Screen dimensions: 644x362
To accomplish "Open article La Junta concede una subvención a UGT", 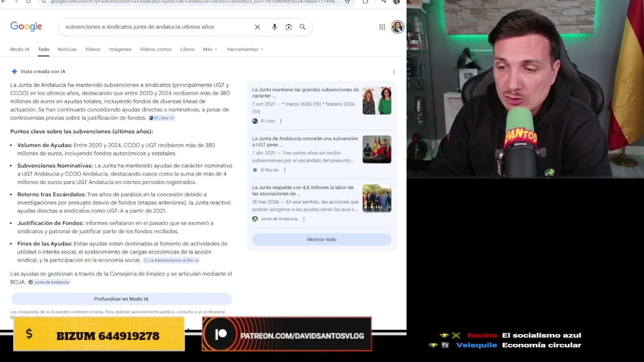I will (x=305, y=141).
